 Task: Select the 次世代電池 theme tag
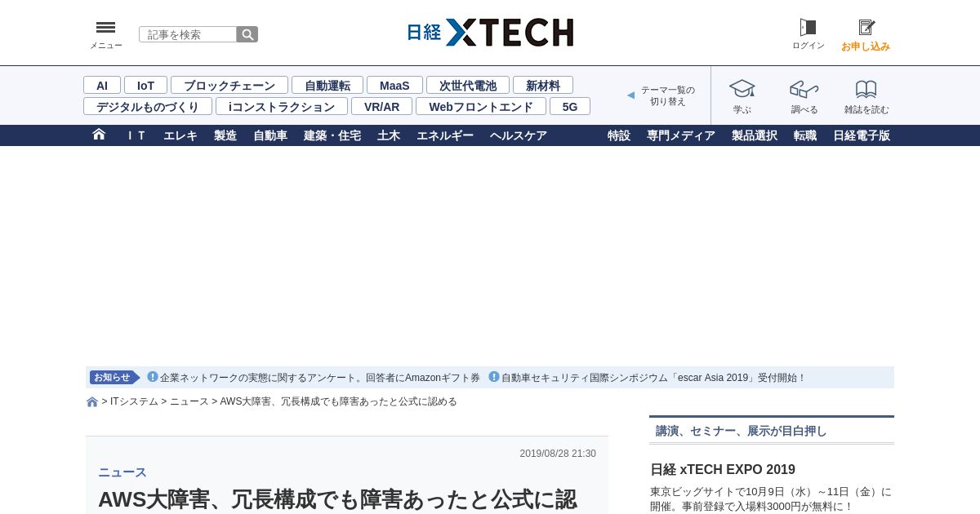point(468,85)
